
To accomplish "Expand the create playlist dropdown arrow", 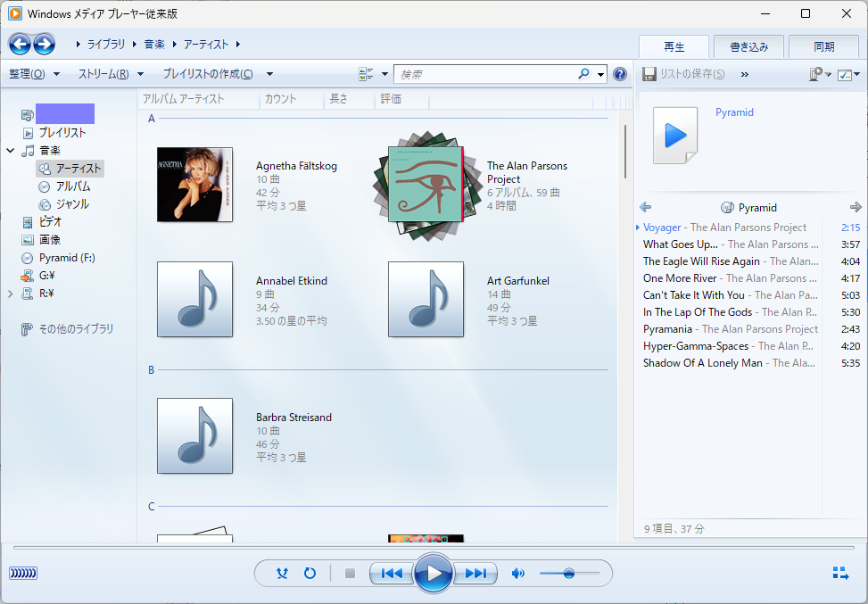I will (x=269, y=74).
